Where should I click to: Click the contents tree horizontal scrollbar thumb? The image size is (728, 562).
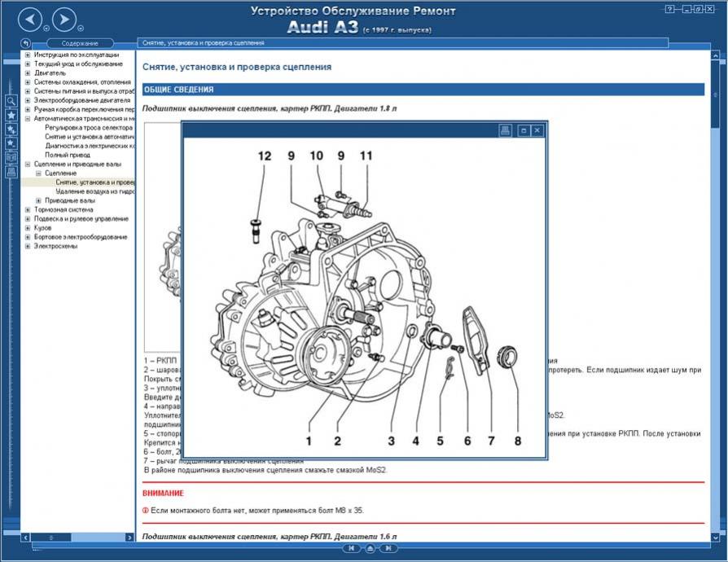pyautogui.click(x=51, y=538)
